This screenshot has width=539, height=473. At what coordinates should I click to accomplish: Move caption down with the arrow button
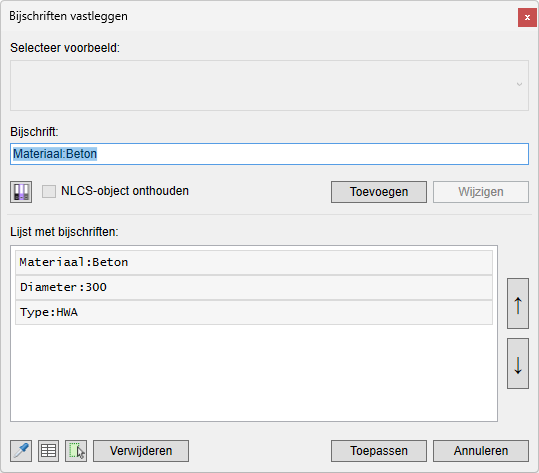[518, 363]
